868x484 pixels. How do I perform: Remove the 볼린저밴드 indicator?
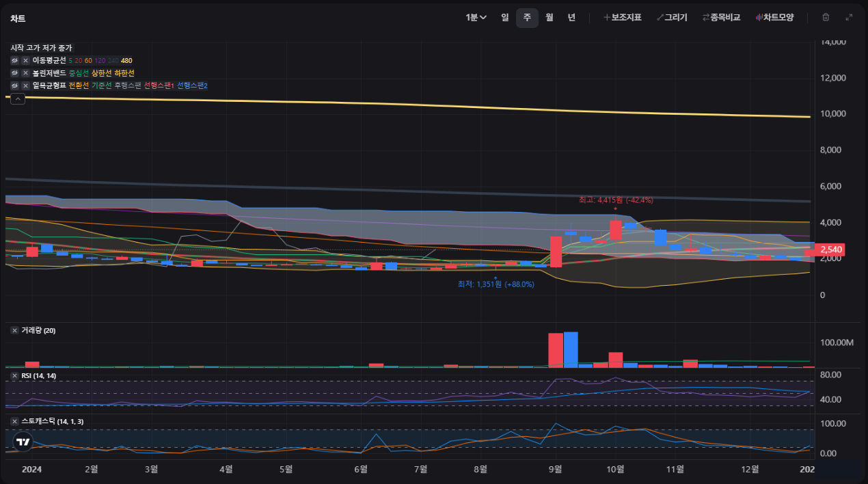tap(25, 72)
